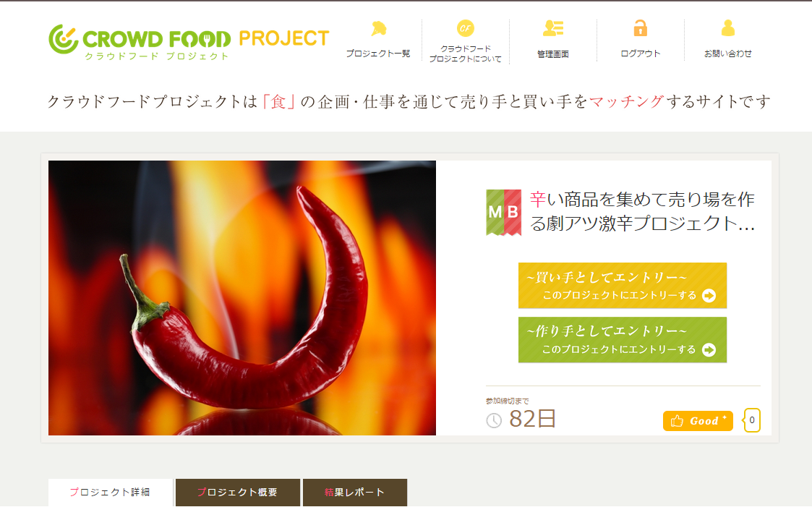Click the clock icon next to 82日
The height and width of the screenshot is (528, 812).
494,420
